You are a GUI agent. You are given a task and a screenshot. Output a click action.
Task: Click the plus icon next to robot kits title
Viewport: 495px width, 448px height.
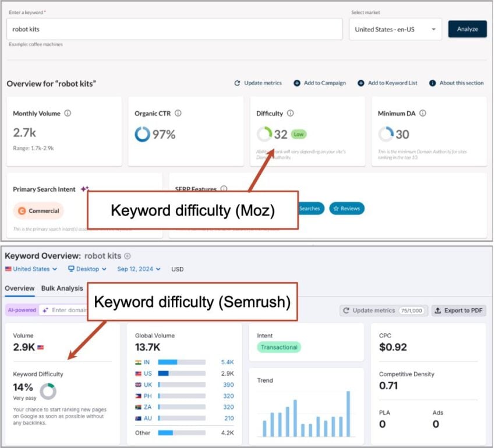pos(127,256)
